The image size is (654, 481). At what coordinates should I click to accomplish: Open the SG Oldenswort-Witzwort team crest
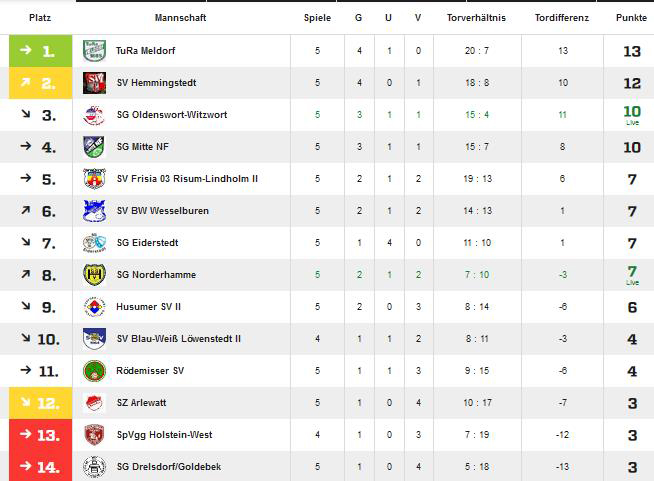coord(94,115)
